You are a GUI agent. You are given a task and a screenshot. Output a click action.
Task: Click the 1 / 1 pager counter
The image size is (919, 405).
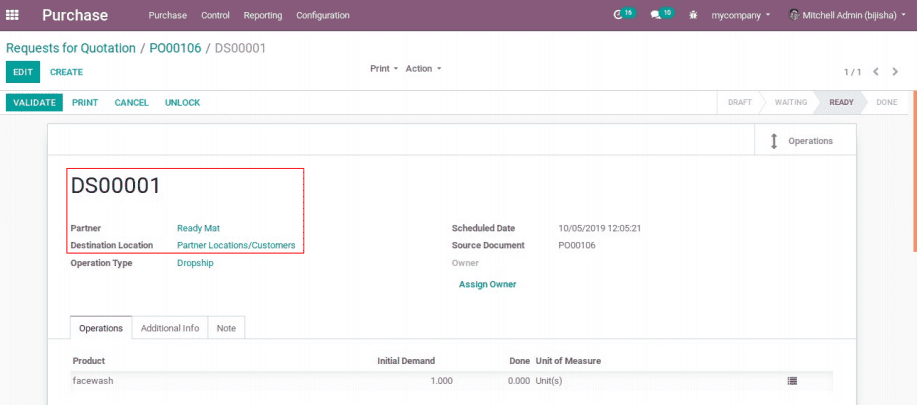point(853,72)
